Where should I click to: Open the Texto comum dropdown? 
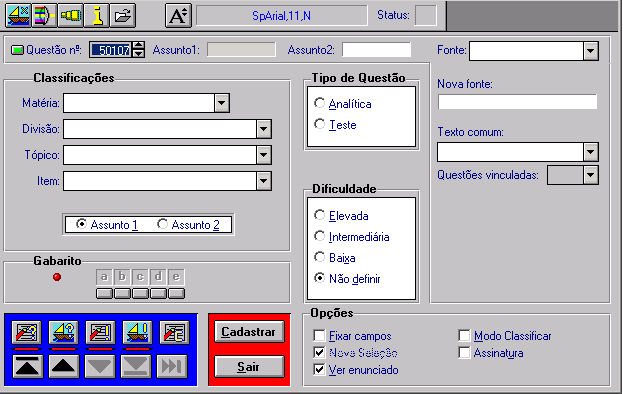click(591, 152)
